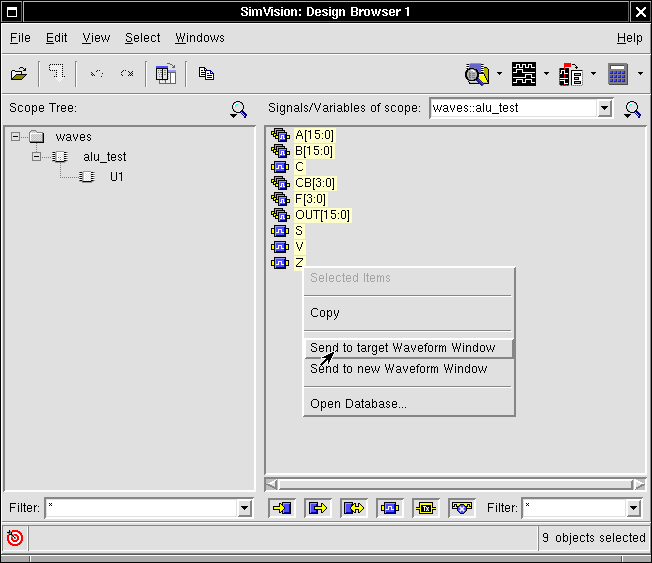Select the alu_test scope tree item
This screenshot has height=563, width=652.
tap(104, 157)
